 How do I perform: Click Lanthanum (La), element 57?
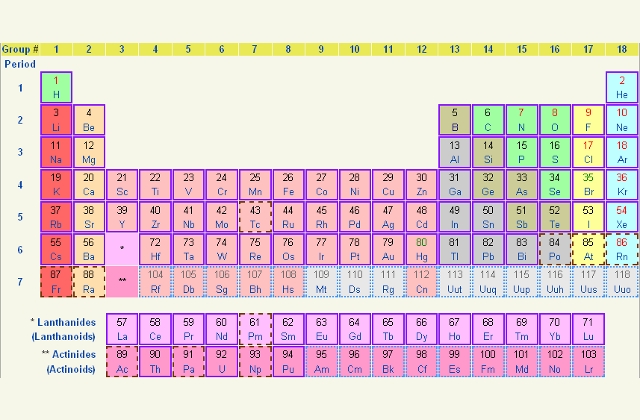coord(122,328)
